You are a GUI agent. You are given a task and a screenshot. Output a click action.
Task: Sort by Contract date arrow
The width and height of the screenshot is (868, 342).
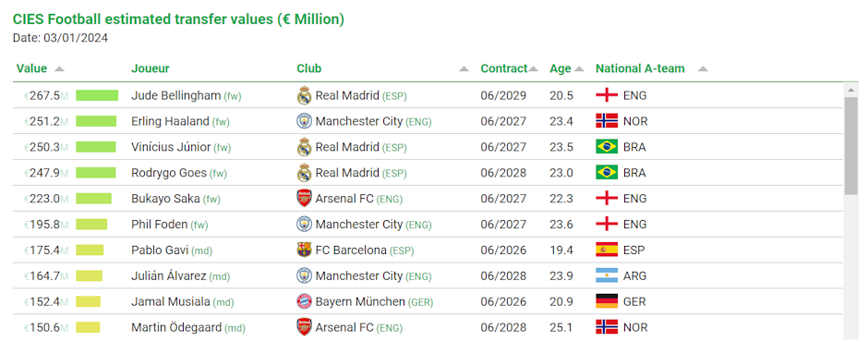pyautogui.click(x=533, y=69)
